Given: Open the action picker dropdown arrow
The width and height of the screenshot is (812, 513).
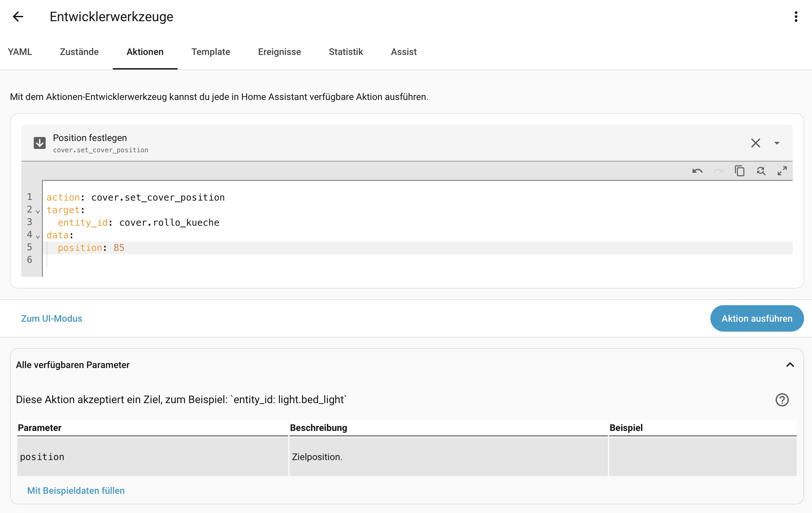Looking at the screenshot, I should click(x=777, y=143).
